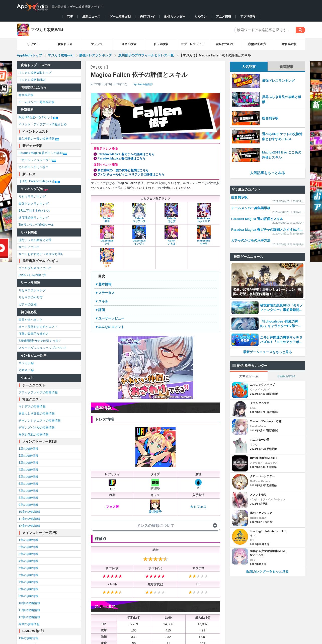322x644 pixels.
Task: Select the Diabolique グラ dress icon
Action: point(107,232)
